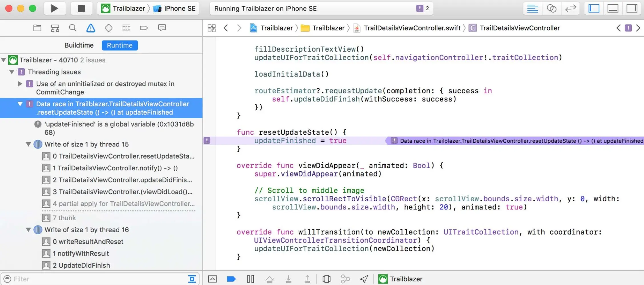Screen dimensions: 644x285
Task: Toggle the issue navigator filter scope button
Action: click(192, 279)
